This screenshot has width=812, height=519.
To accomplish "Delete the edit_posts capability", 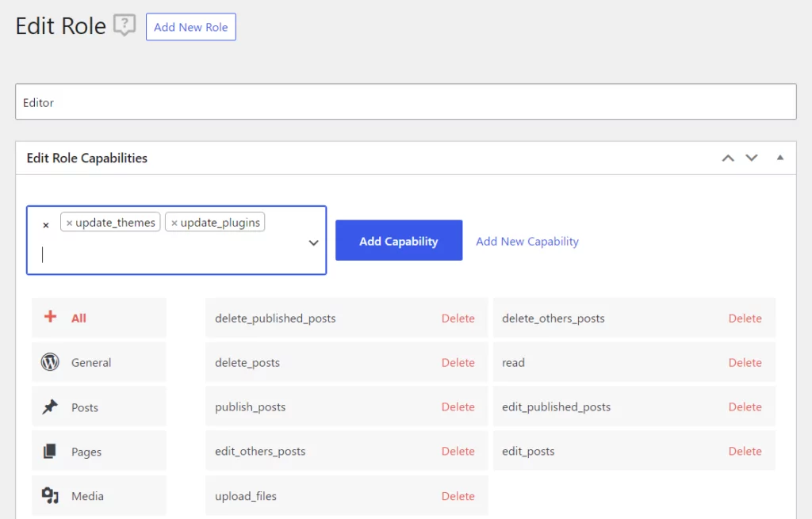I will tap(745, 451).
